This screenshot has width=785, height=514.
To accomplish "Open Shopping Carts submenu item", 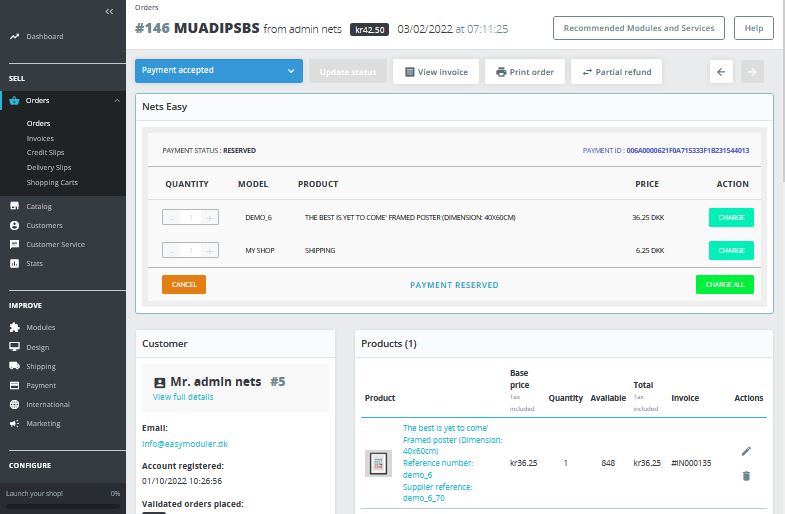I will 52,182.
